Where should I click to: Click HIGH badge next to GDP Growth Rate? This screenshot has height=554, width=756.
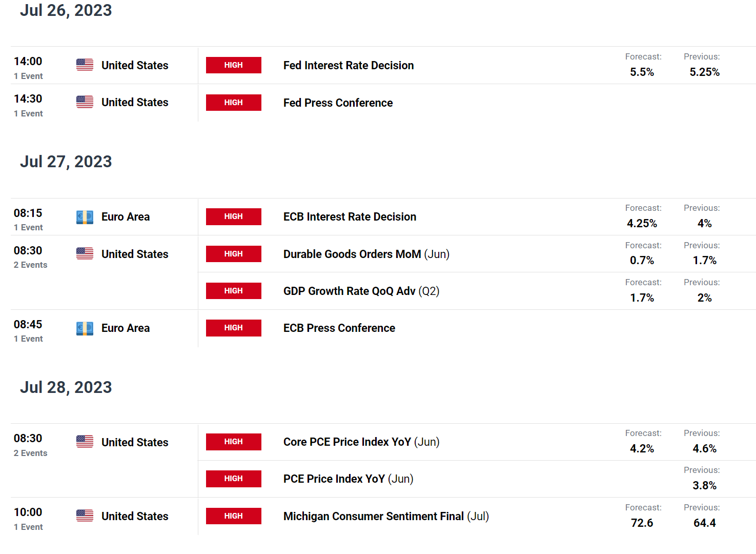click(234, 291)
